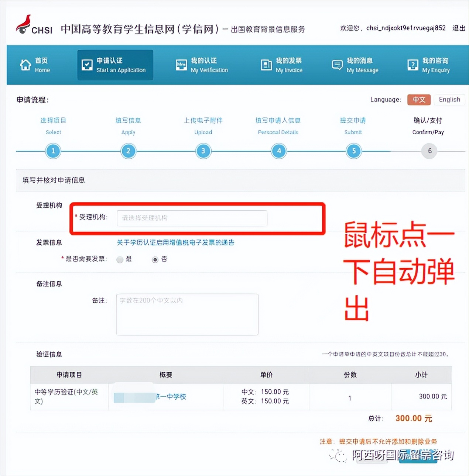Click the step 6 Confirm/Pay circle
Screen dimensions: 469x476
[x=428, y=151]
